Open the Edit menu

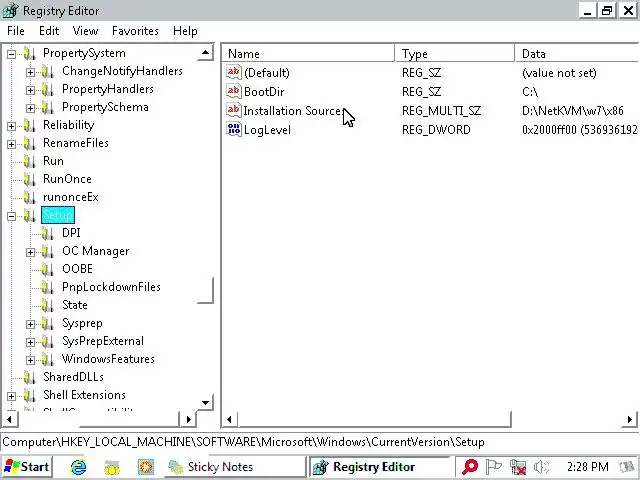coord(49,31)
